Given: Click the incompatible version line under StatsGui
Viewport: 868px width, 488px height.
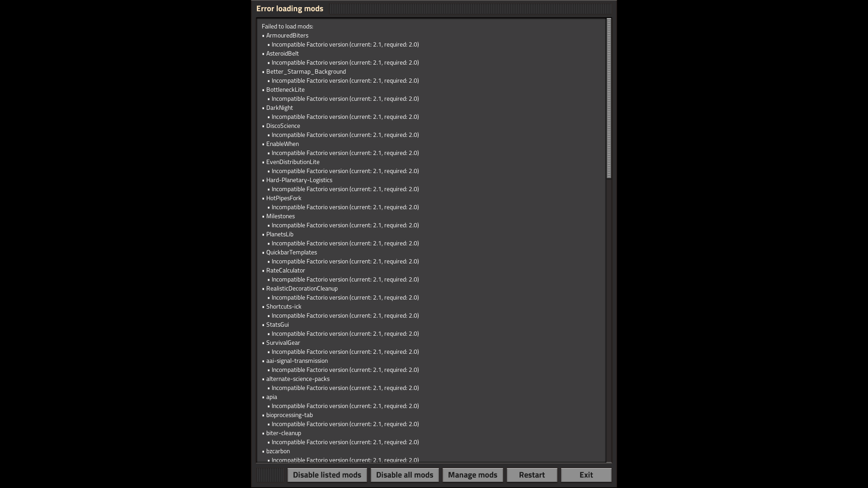Looking at the screenshot, I should pos(345,333).
